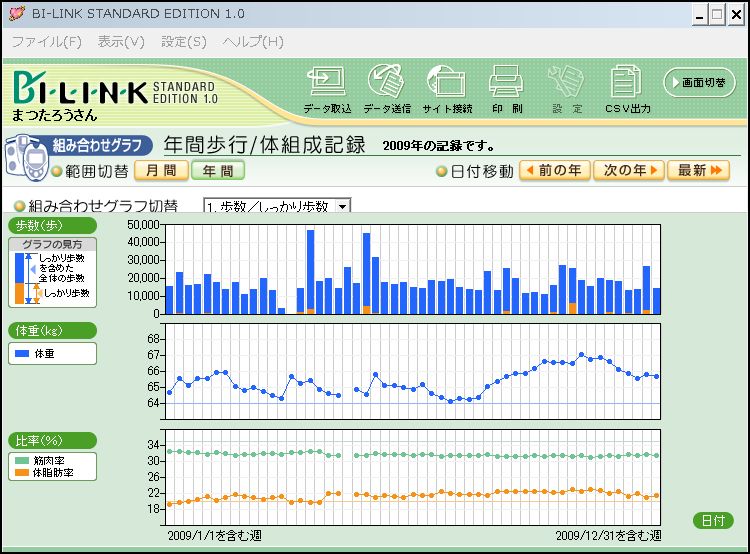750x554 pixels.
Task: Open the ファイル(F) menu
Action: click(x=46, y=42)
